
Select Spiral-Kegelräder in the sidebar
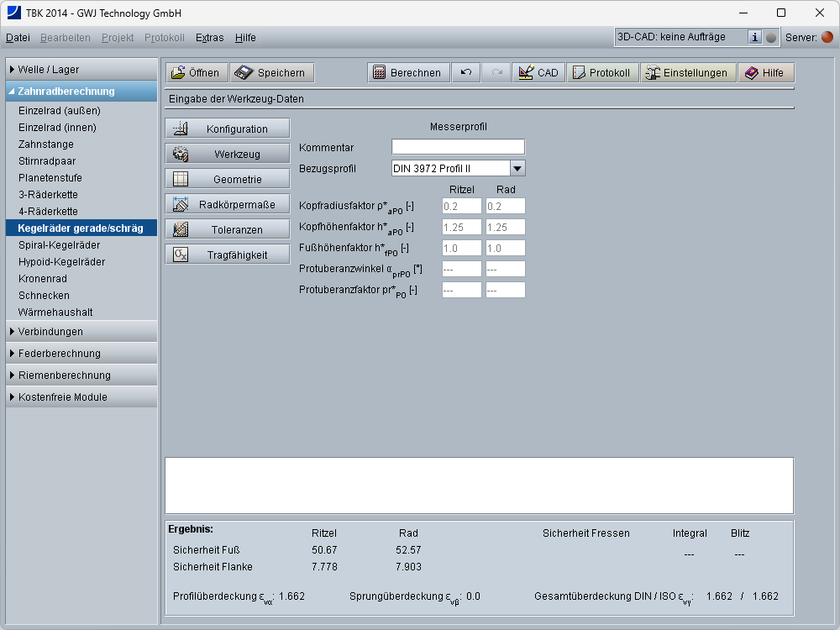point(59,245)
